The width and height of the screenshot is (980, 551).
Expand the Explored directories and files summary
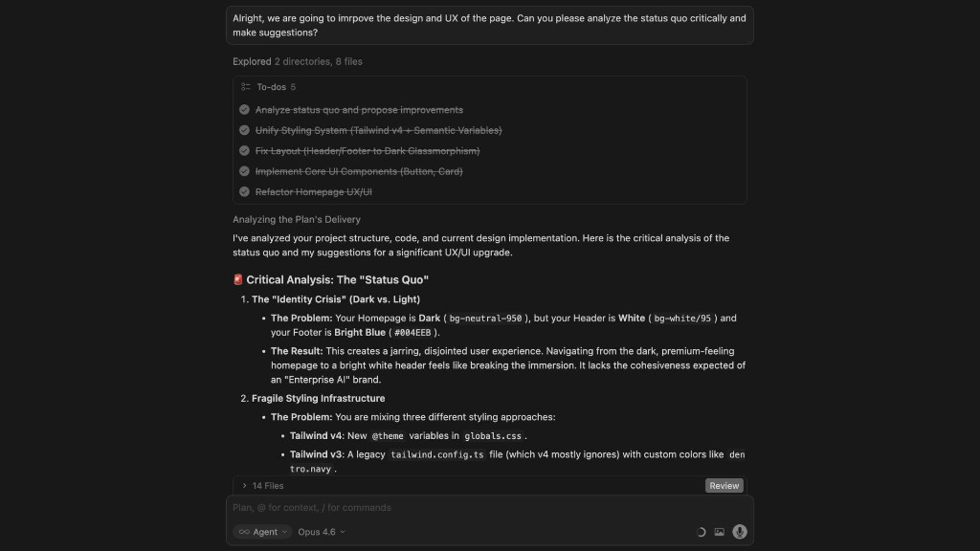tap(298, 61)
